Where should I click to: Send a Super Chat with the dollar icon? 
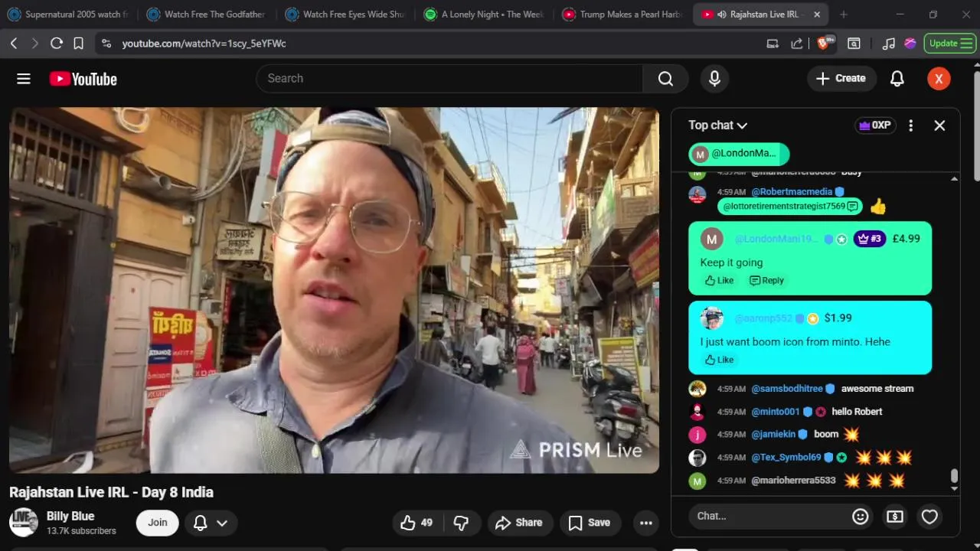895,517
